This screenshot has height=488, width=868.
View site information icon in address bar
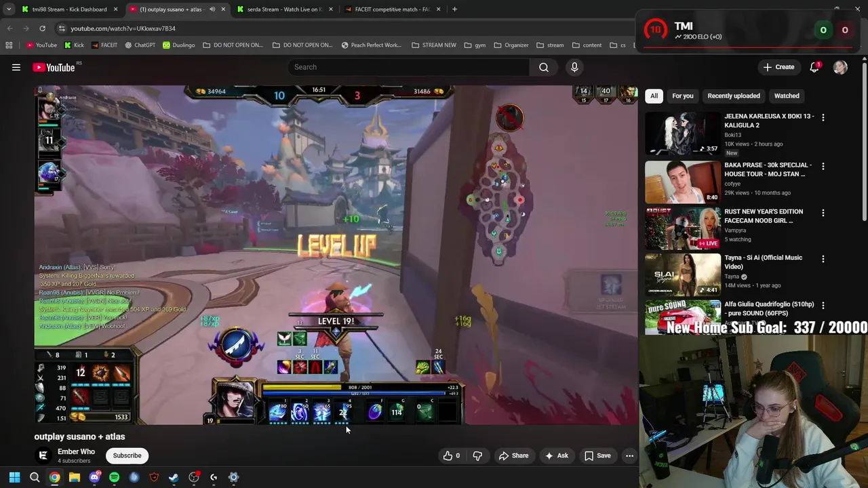62,28
